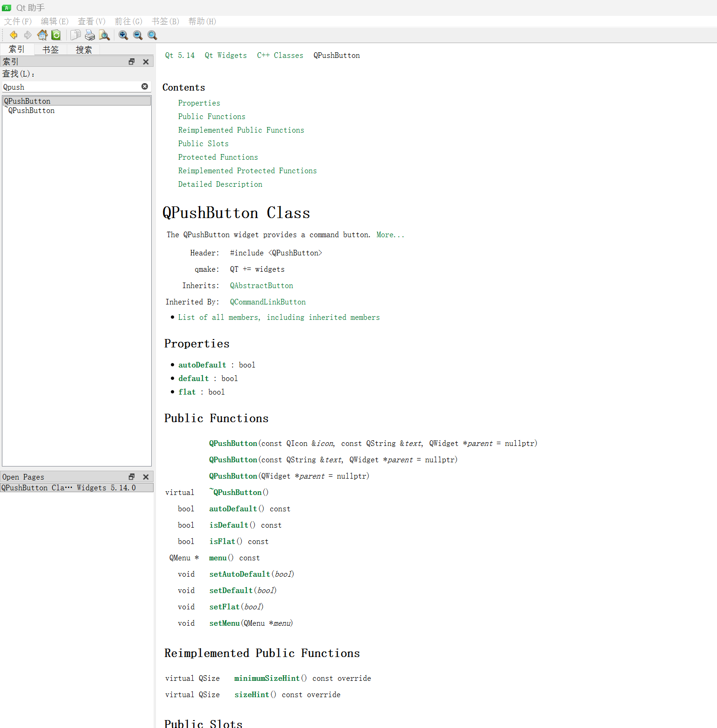Open the 查看(V) menu
The image size is (717, 728).
point(91,21)
